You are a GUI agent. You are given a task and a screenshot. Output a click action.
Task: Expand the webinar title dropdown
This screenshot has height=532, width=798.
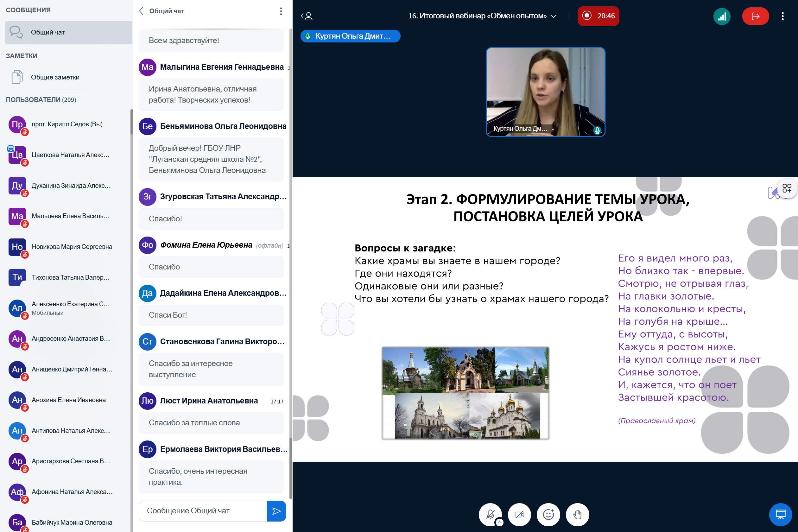coord(554,16)
